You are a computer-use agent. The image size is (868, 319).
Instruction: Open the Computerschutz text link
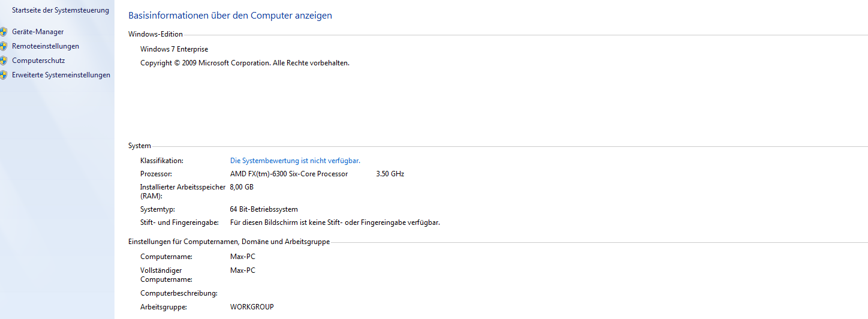click(x=38, y=61)
